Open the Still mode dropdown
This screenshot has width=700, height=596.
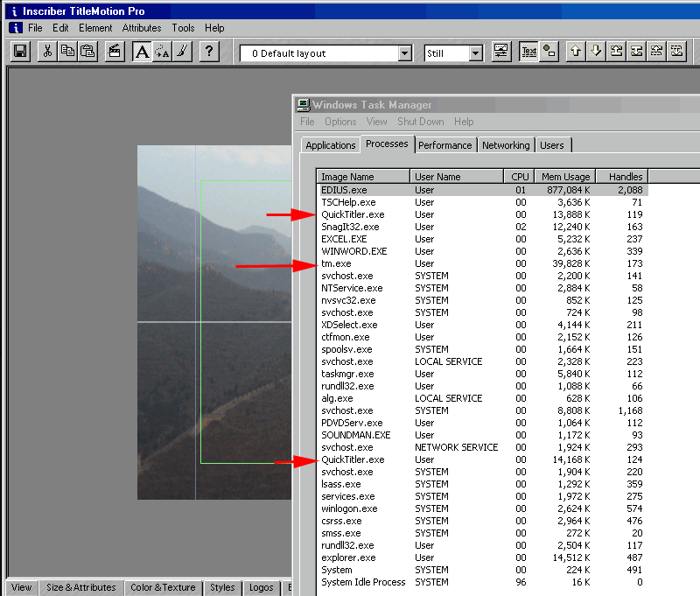476,53
